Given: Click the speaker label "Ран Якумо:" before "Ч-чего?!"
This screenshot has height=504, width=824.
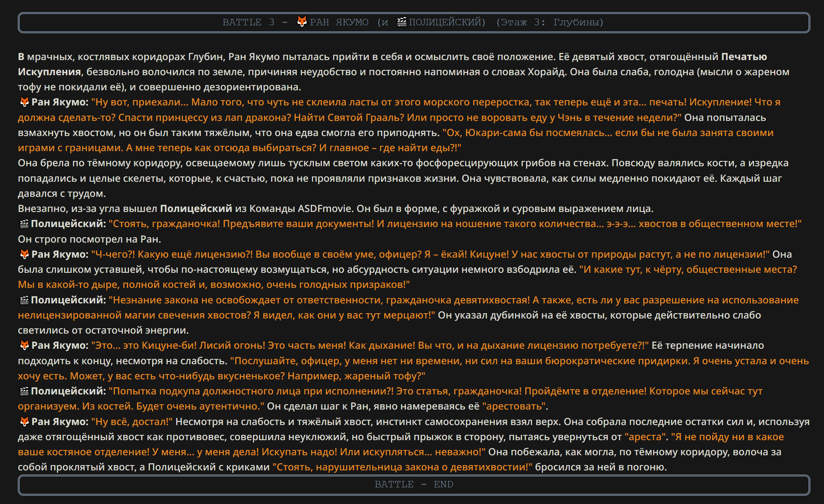Looking at the screenshot, I should tap(60, 254).
